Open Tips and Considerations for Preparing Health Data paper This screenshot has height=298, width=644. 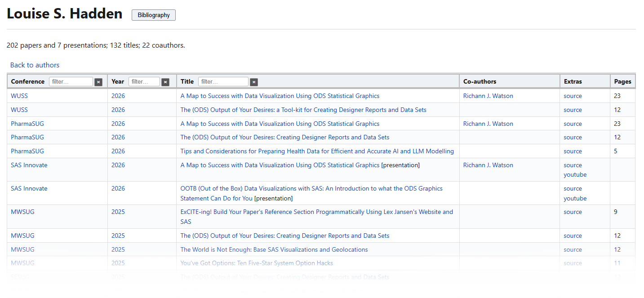[317, 151]
